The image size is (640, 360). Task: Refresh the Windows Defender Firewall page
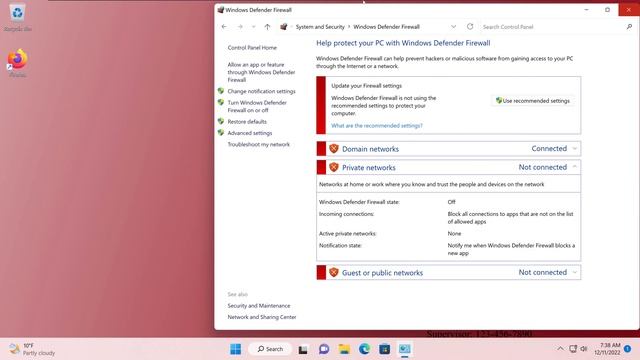(x=470, y=27)
